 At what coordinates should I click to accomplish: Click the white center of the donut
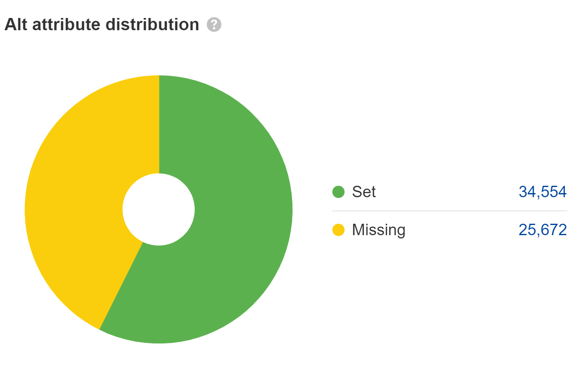[159, 209]
